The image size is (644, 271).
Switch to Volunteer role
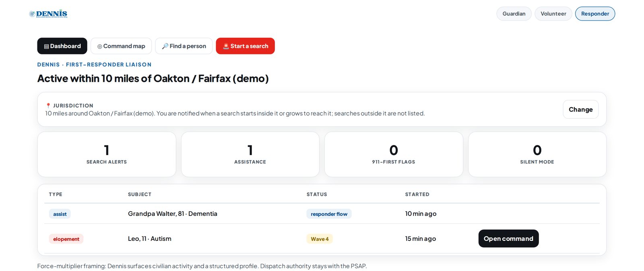pyautogui.click(x=553, y=14)
